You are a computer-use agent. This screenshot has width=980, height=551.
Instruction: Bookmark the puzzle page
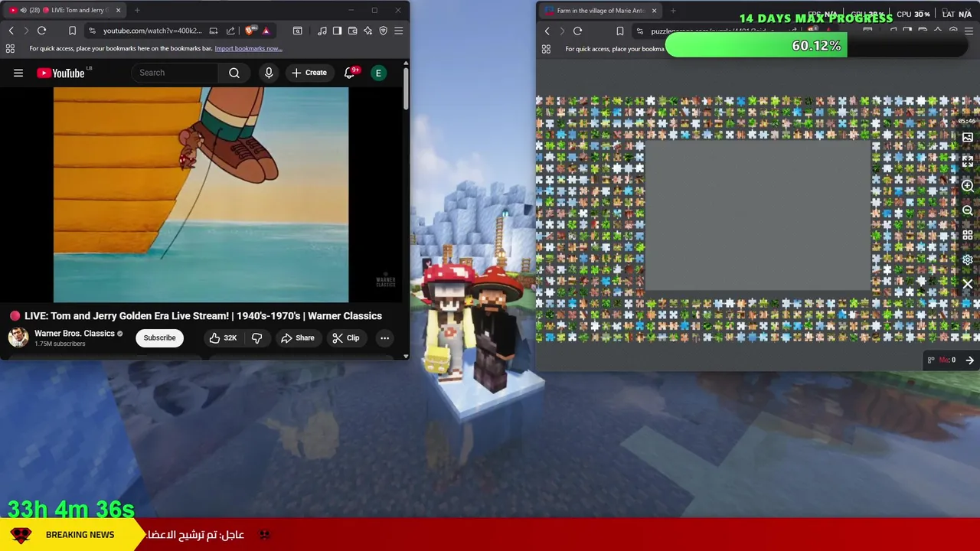[620, 31]
